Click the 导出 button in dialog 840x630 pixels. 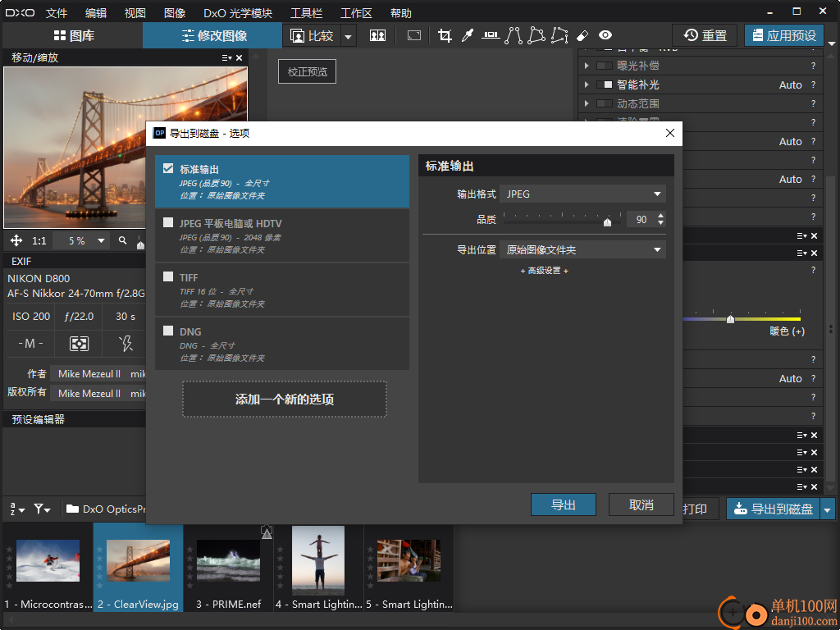564,504
